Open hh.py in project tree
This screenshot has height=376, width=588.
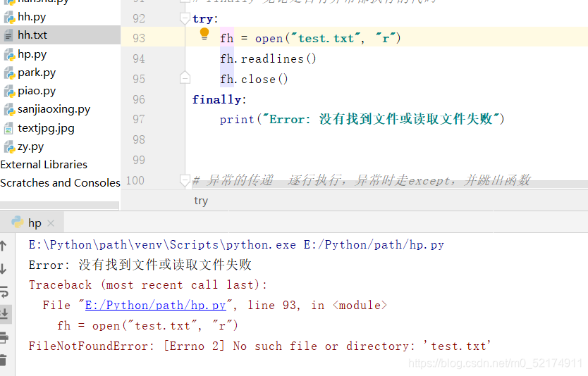pos(32,17)
